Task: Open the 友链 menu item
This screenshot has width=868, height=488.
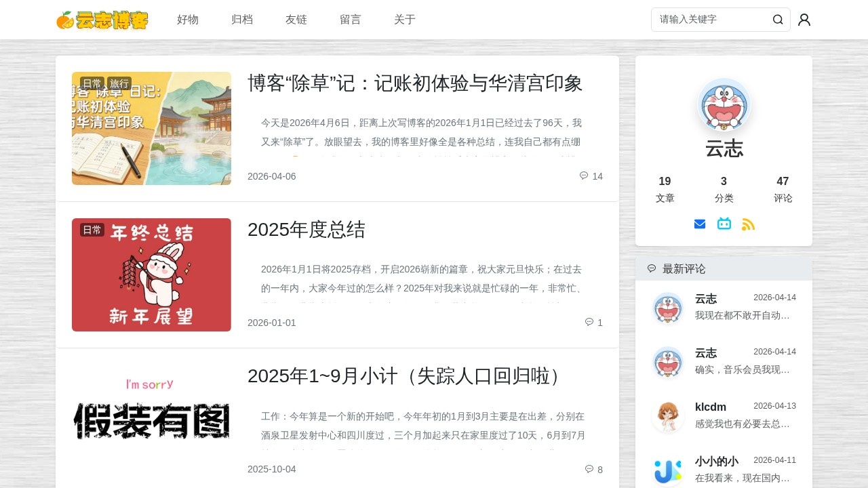Action: click(296, 20)
